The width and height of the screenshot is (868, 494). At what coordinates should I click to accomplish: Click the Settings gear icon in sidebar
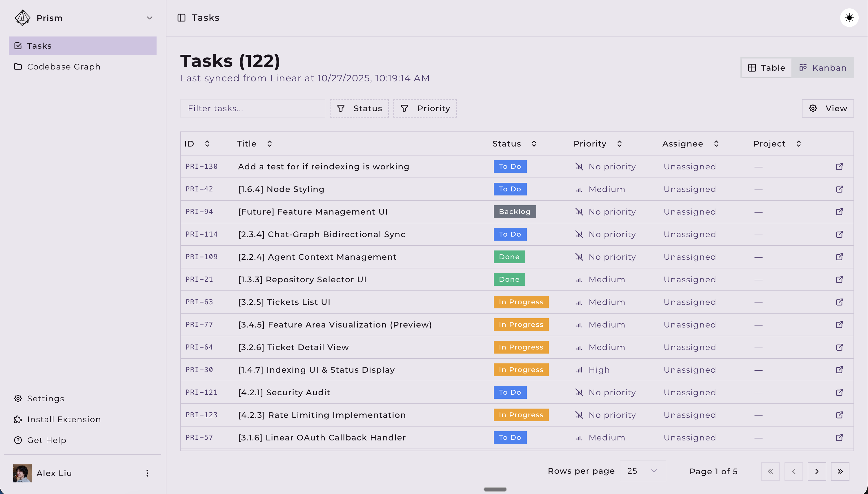[x=18, y=398]
